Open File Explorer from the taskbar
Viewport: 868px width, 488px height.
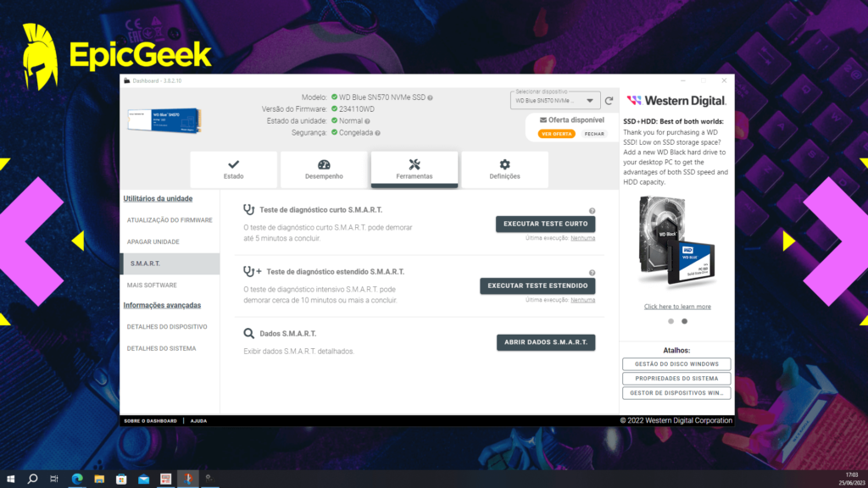point(99,479)
